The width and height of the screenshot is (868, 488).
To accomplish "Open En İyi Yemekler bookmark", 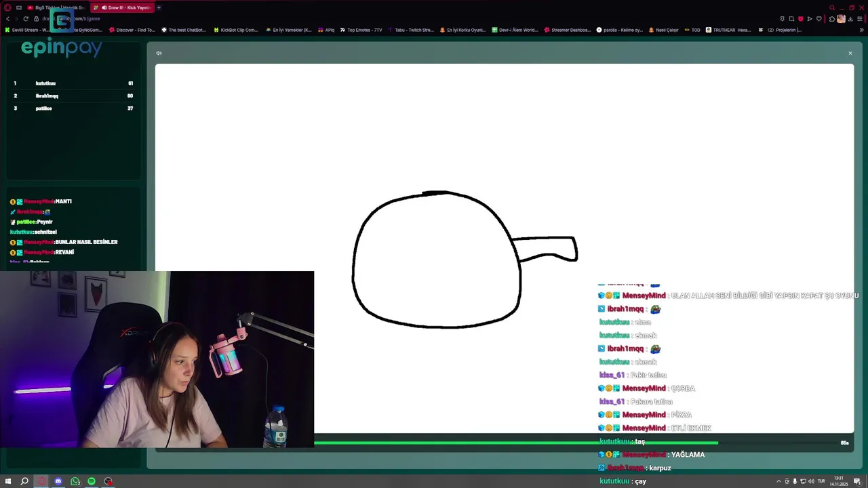I will click(x=288, y=30).
